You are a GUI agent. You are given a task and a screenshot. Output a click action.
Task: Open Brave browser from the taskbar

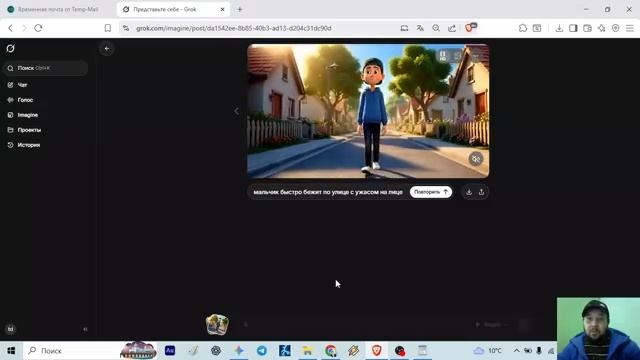click(x=376, y=351)
